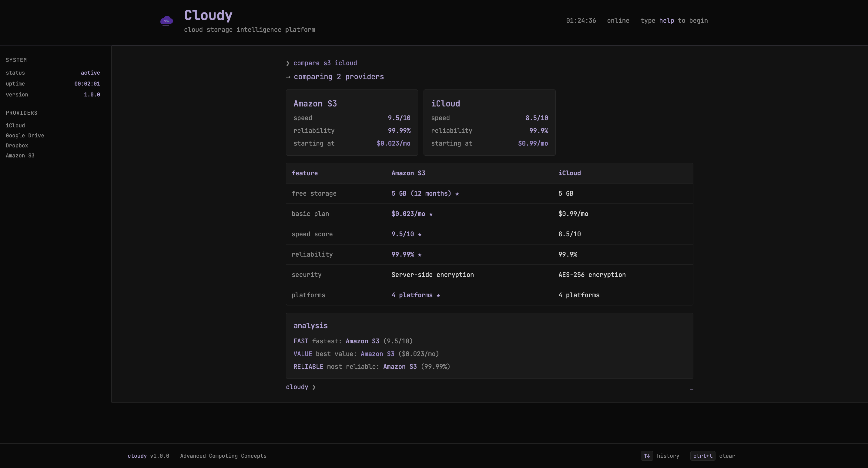The width and height of the screenshot is (868, 468).
Task: Click the 'compare s3 icloud' command line
Action: pos(325,63)
